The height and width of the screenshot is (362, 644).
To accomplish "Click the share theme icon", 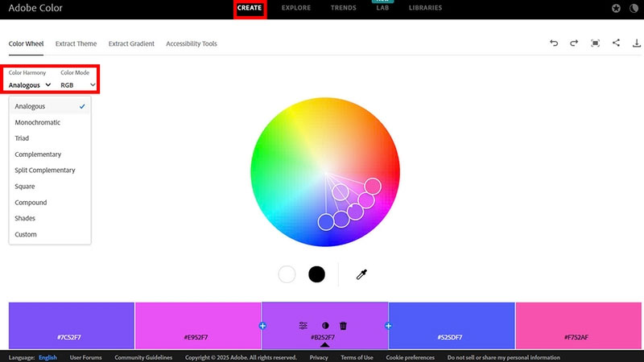I will tap(616, 43).
